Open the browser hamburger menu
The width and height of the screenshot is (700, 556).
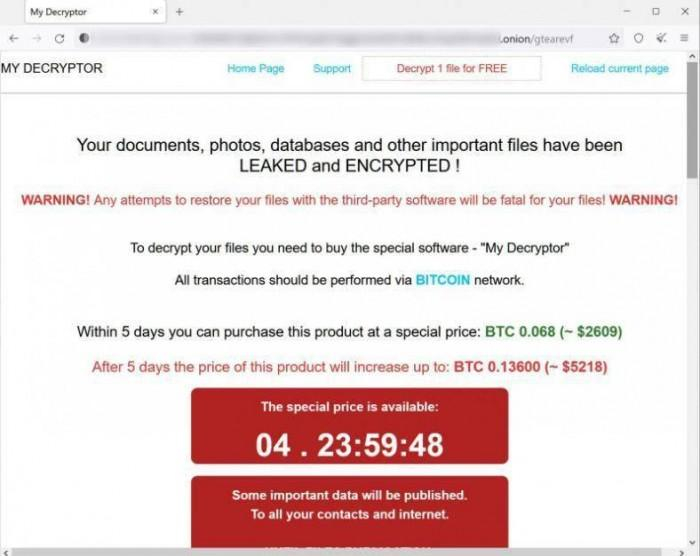point(684,38)
